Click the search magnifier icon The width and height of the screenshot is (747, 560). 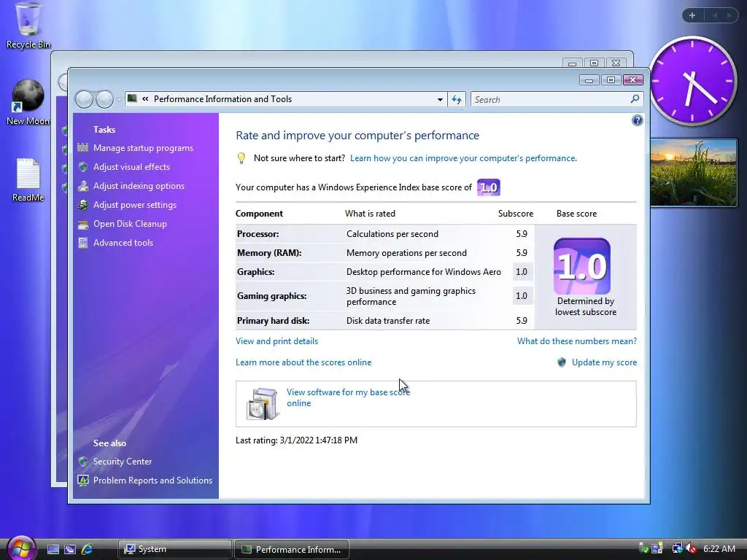[x=635, y=99]
